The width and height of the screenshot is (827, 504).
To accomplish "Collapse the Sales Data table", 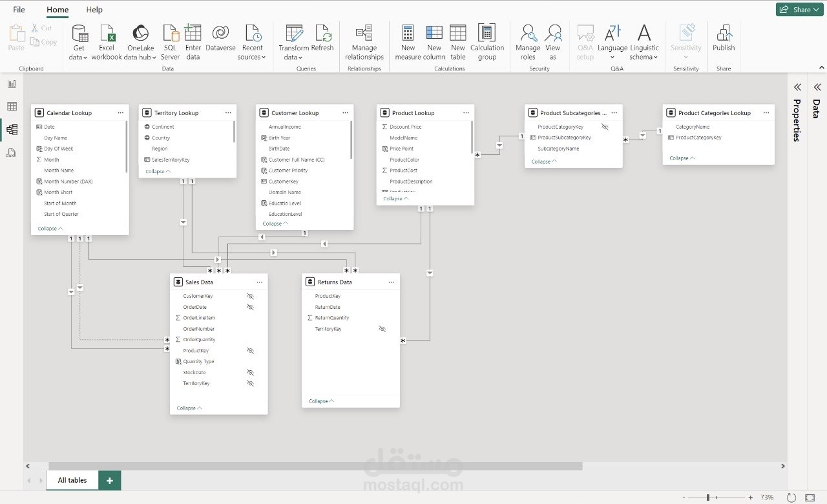I will pyautogui.click(x=189, y=408).
